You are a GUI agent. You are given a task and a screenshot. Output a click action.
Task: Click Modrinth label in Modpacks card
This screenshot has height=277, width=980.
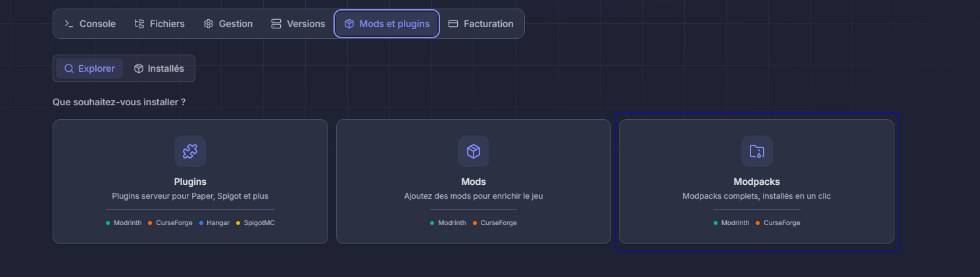pyautogui.click(x=735, y=223)
